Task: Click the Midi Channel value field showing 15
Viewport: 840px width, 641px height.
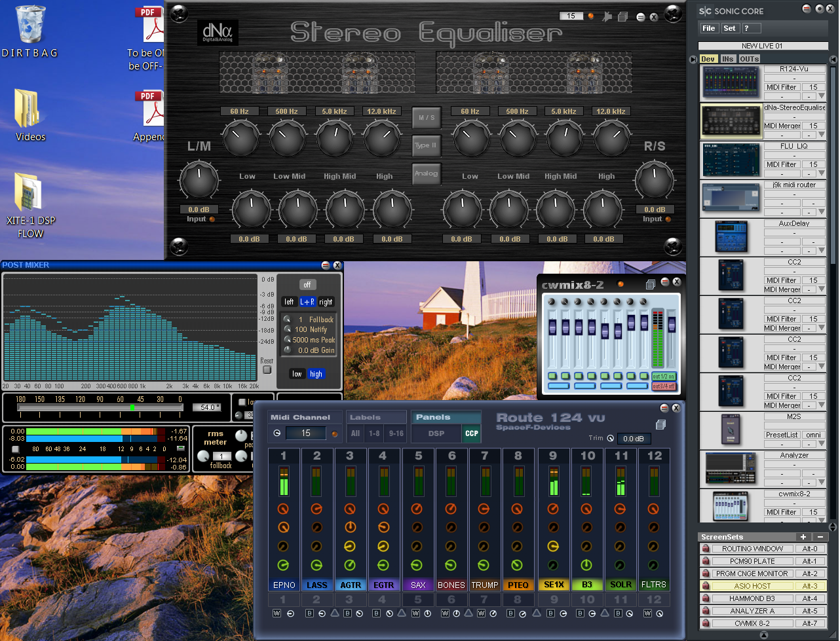Action: point(305,433)
